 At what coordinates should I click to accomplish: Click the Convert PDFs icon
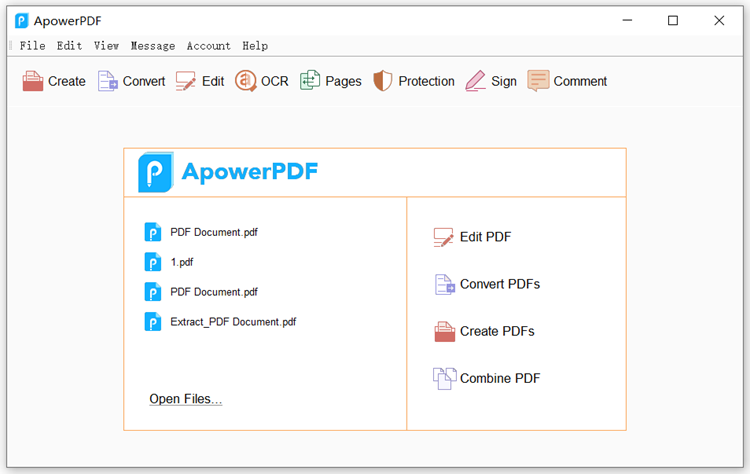pos(445,284)
